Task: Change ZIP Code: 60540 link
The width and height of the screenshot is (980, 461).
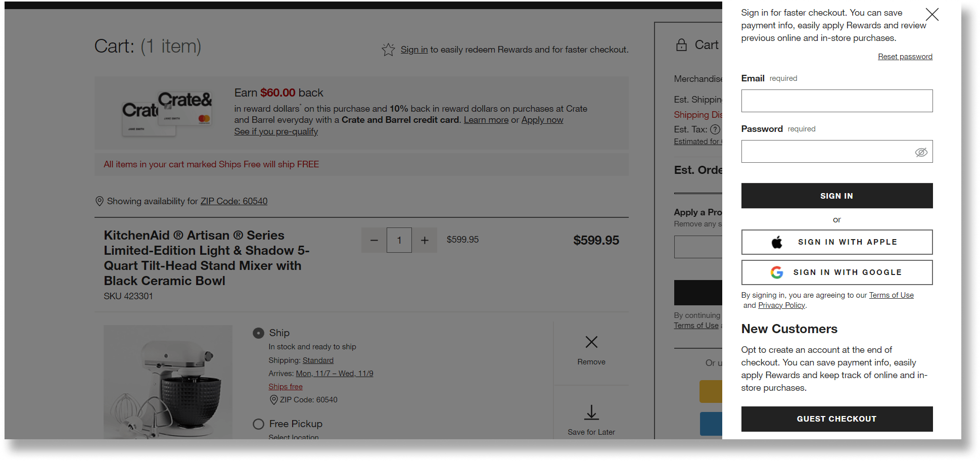Action: tap(234, 201)
